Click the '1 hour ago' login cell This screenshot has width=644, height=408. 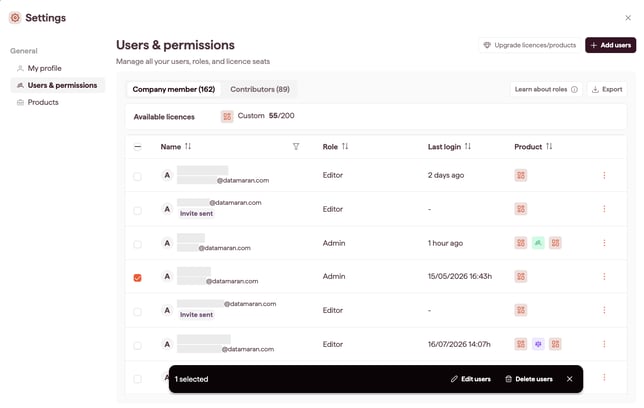[x=445, y=243]
